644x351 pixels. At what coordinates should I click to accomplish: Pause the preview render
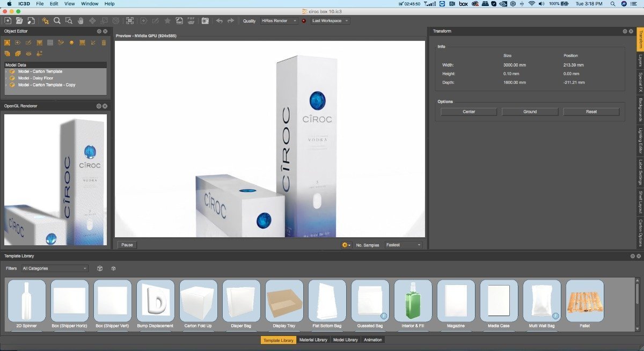click(x=127, y=245)
